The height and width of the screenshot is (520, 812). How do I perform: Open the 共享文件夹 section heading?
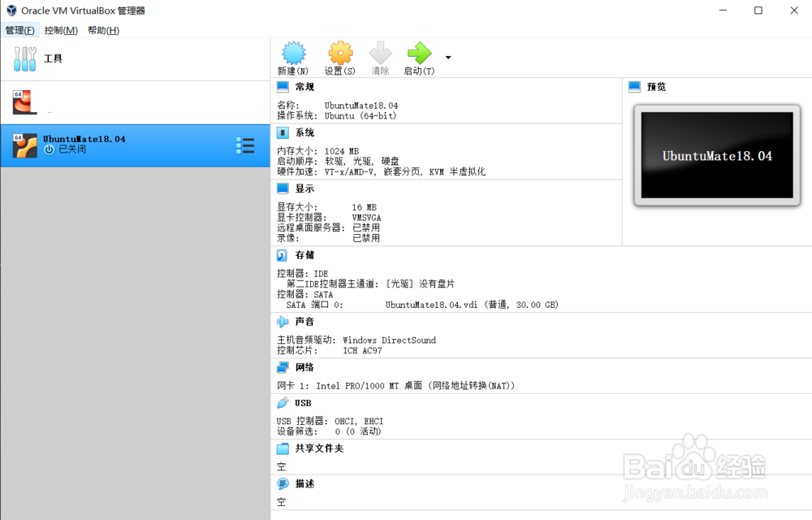coord(319,448)
